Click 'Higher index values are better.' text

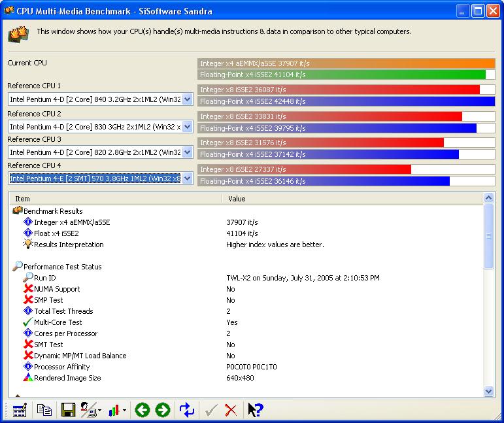coord(275,245)
